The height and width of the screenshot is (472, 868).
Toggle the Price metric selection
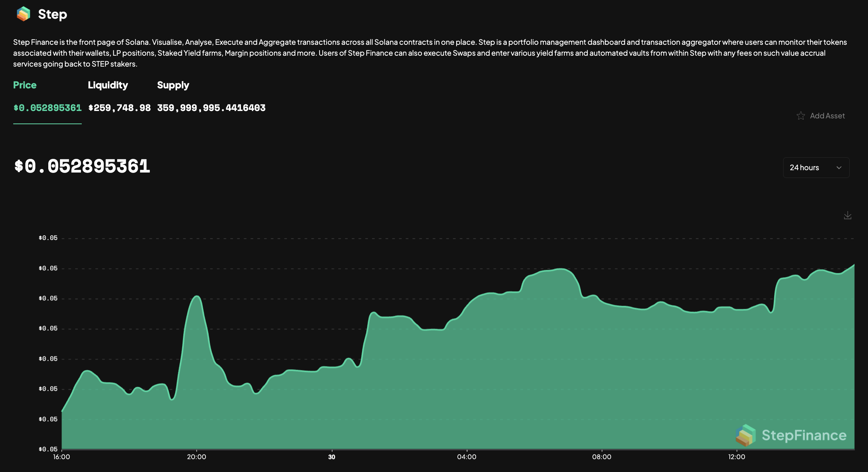tap(25, 85)
